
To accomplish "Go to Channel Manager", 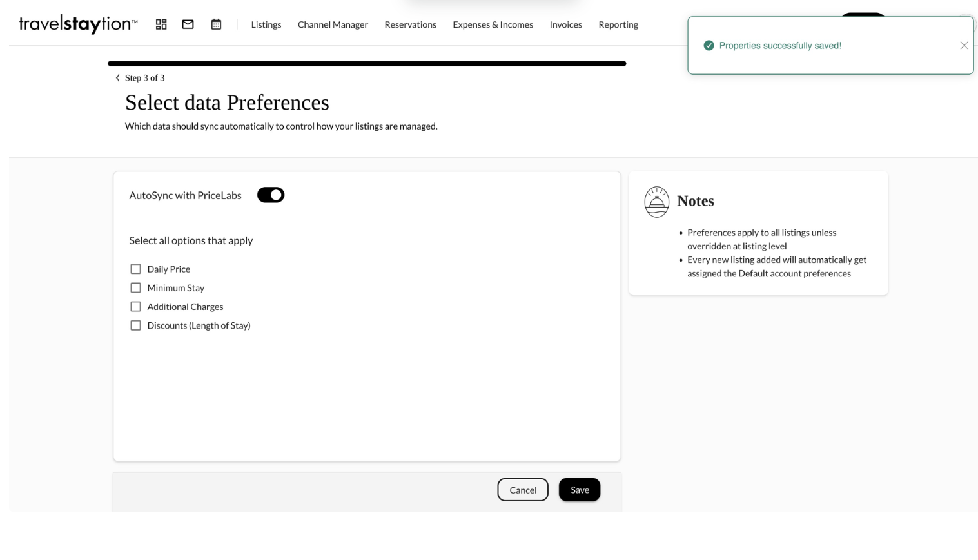I will 333,24.
